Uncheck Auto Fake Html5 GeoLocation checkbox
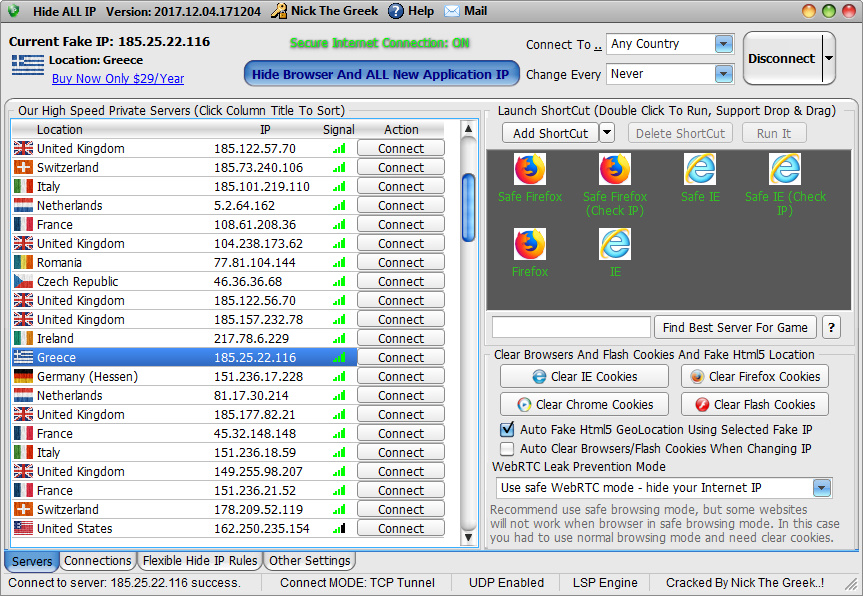Screen dimensions: 863x596 507,429
